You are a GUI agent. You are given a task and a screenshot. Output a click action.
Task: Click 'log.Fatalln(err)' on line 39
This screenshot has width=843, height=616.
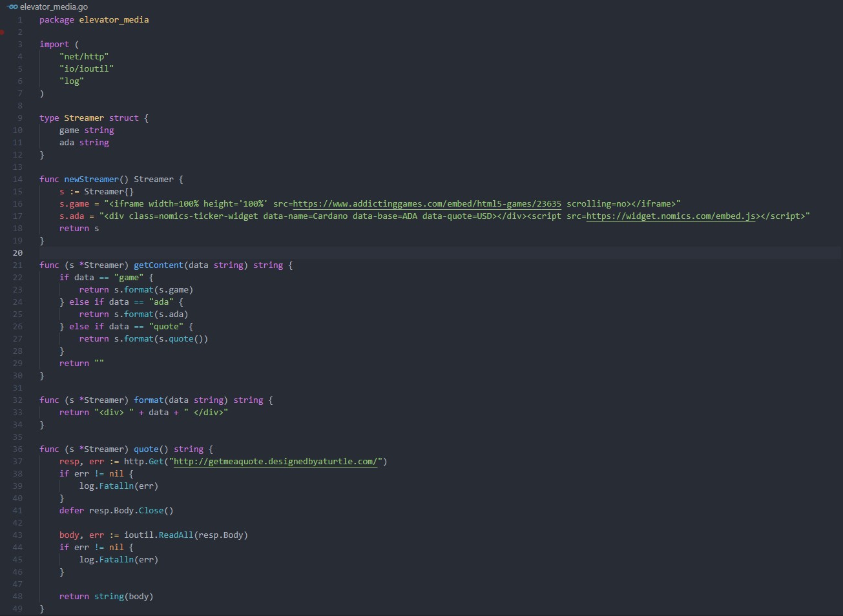click(x=119, y=486)
